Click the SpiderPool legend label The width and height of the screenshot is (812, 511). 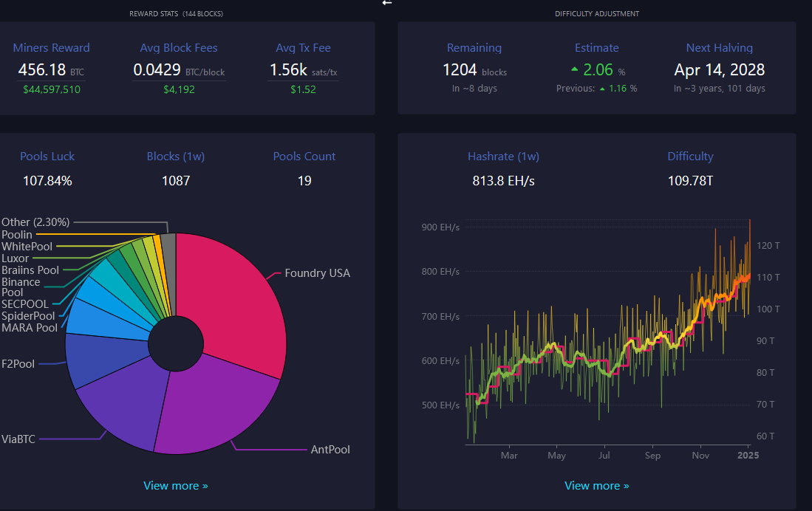coord(28,316)
